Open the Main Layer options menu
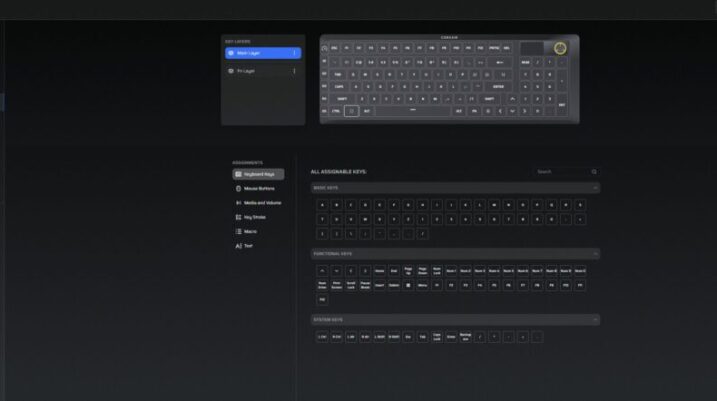The width and height of the screenshot is (717, 401). [x=294, y=53]
